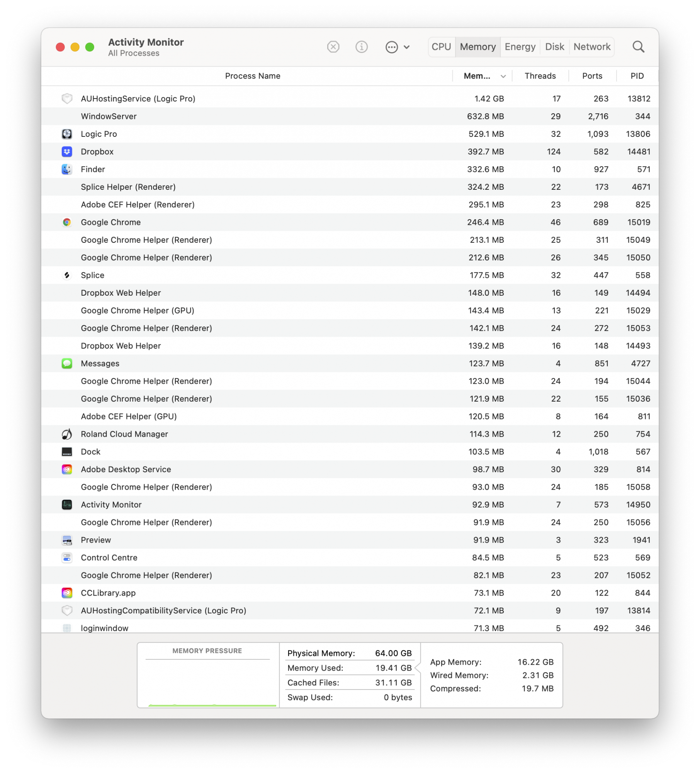Sort processes by the Threads column
700x773 pixels.
pyautogui.click(x=540, y=76)
